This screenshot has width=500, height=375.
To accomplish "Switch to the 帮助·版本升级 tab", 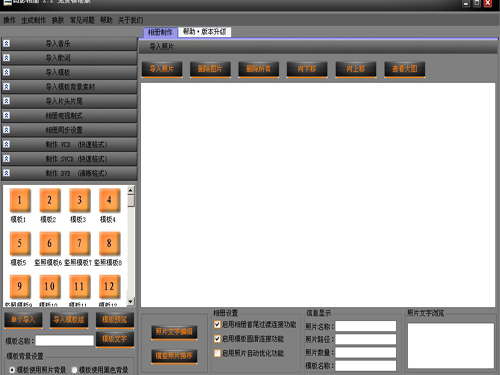I will [205, 32].
